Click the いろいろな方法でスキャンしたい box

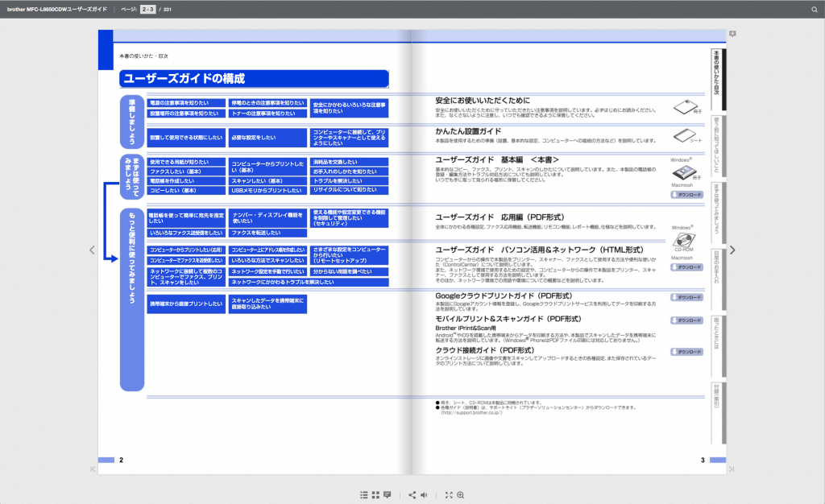[x=267, y=261]
